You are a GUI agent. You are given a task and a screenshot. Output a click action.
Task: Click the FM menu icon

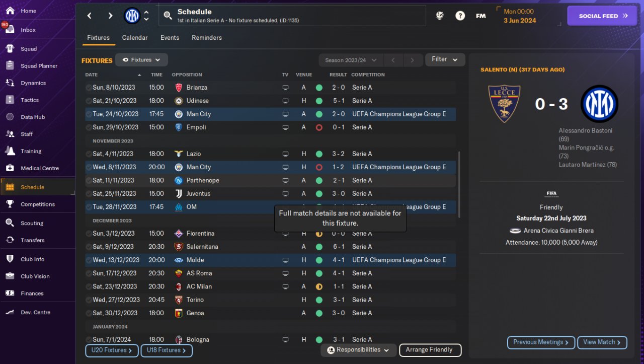point(480,16)
